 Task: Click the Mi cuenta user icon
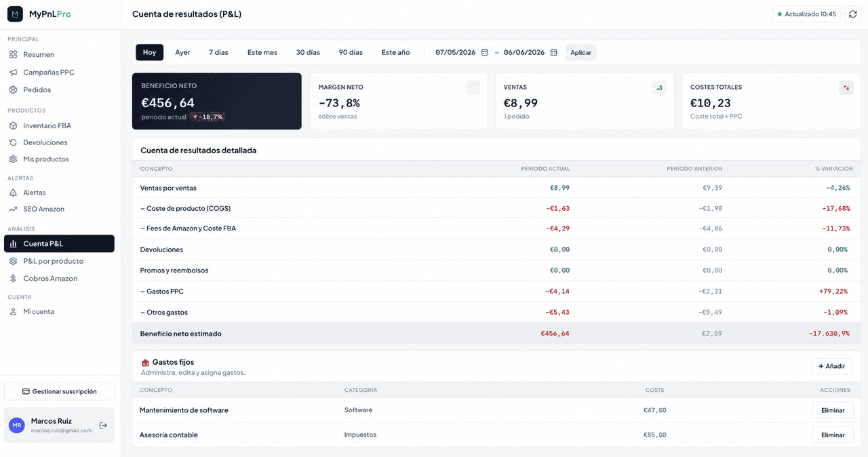point(13,311)
